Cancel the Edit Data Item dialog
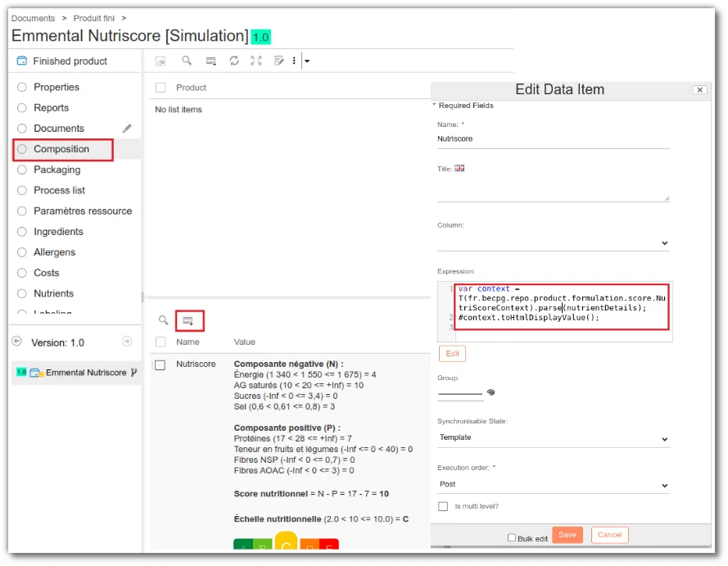The image size is (728, 566). point(609,535)
